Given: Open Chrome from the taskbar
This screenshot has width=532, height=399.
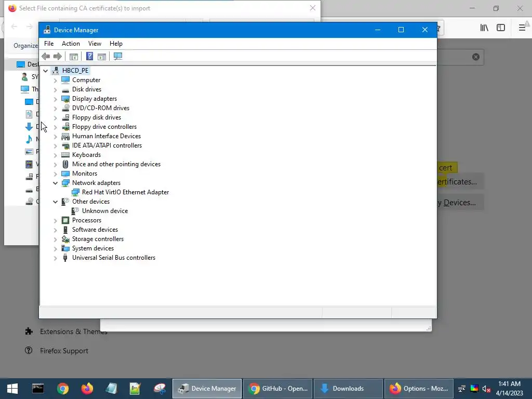Looking at the screenshot, I should coord(62,389).
